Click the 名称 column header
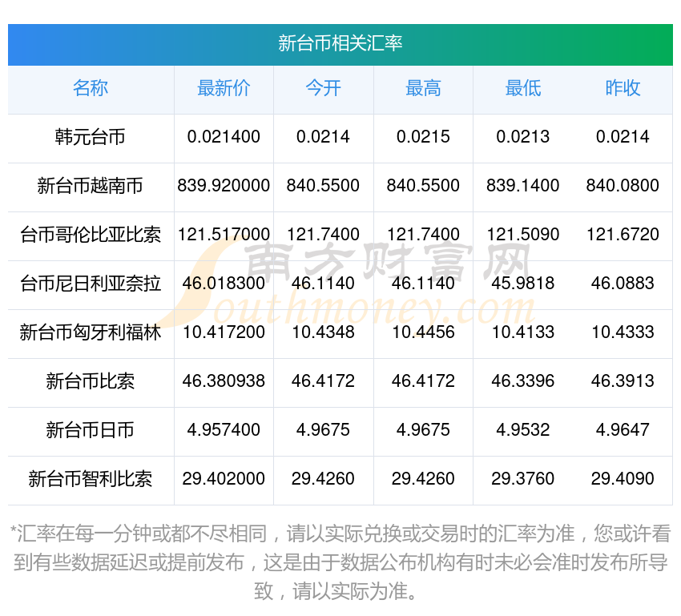This screenshot has width=681, height=616. pyautogui.click(x=91, y=88)
